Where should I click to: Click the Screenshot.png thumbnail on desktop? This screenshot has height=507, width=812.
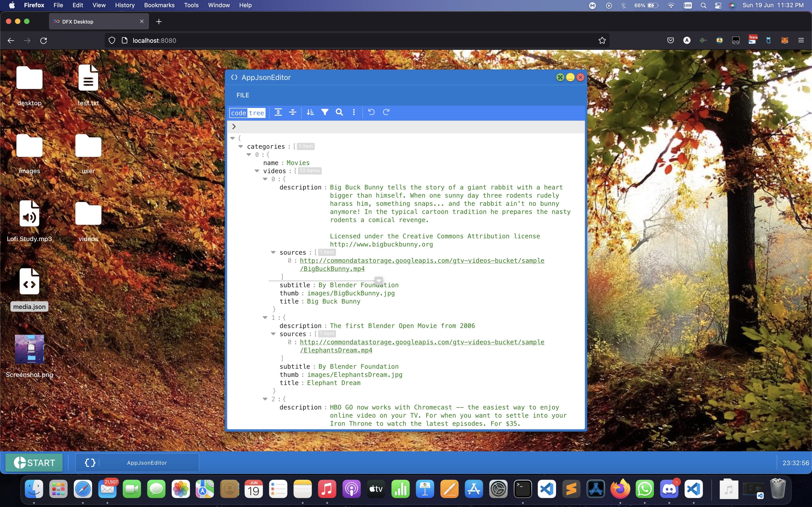click(29, 349)
